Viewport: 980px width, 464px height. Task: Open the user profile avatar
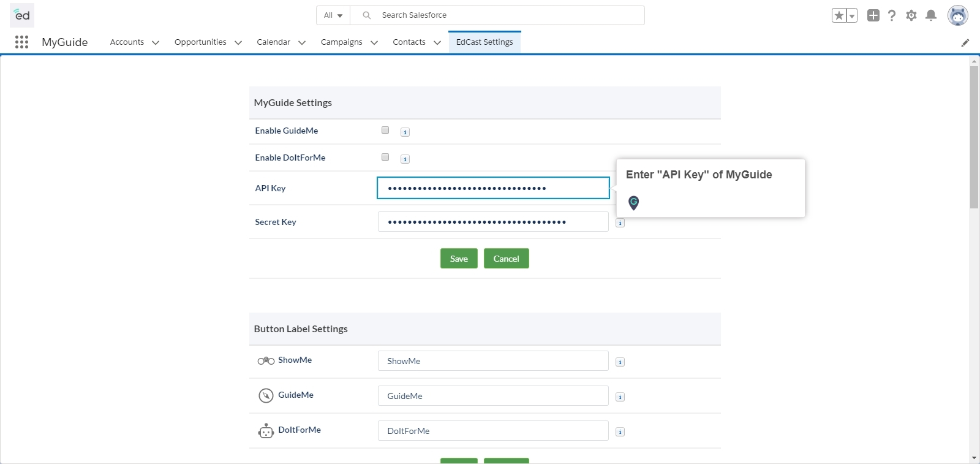click(957, 15)
